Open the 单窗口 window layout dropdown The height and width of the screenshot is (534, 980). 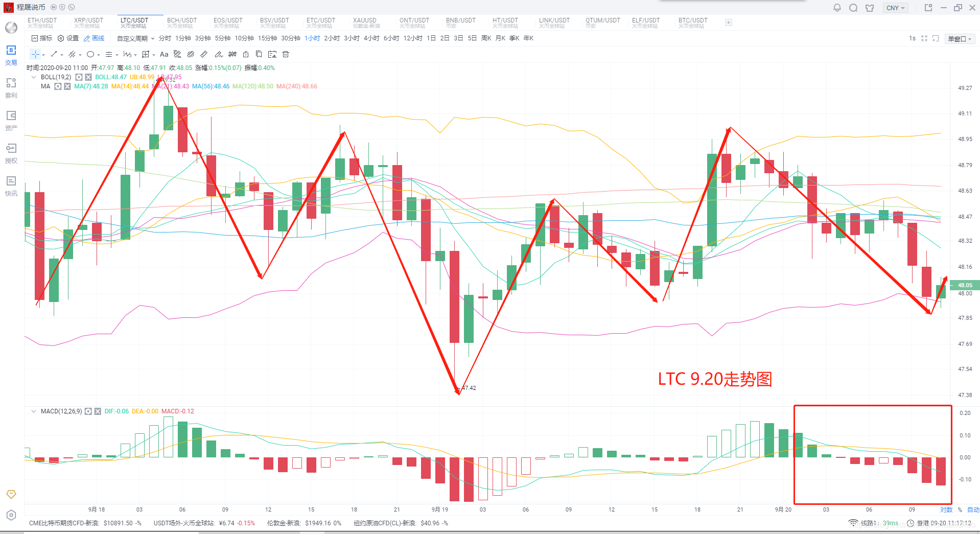[x=960, y=39]
